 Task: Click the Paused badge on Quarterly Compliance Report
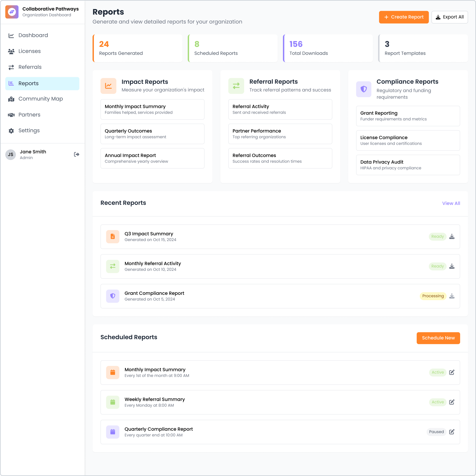[x=436, y=432]
